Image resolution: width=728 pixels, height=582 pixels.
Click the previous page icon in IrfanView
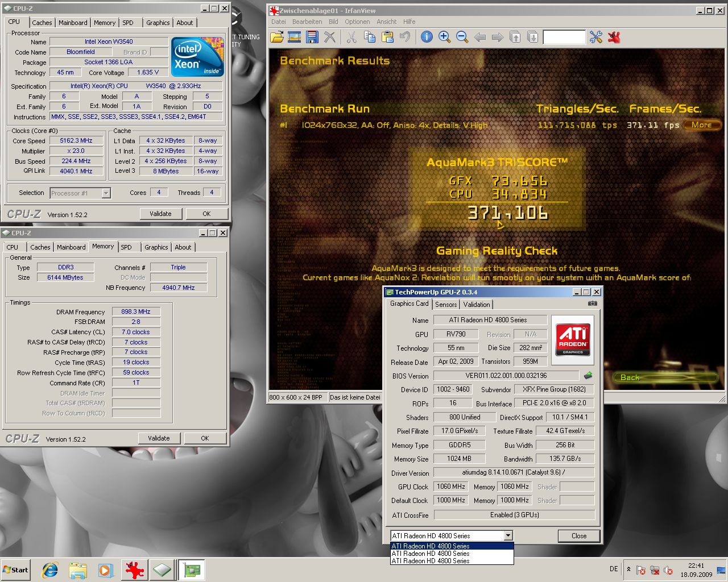[x=515, y=38]
